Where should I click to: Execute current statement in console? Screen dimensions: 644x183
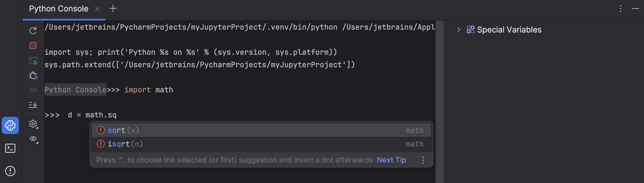[x=33, y=61]
